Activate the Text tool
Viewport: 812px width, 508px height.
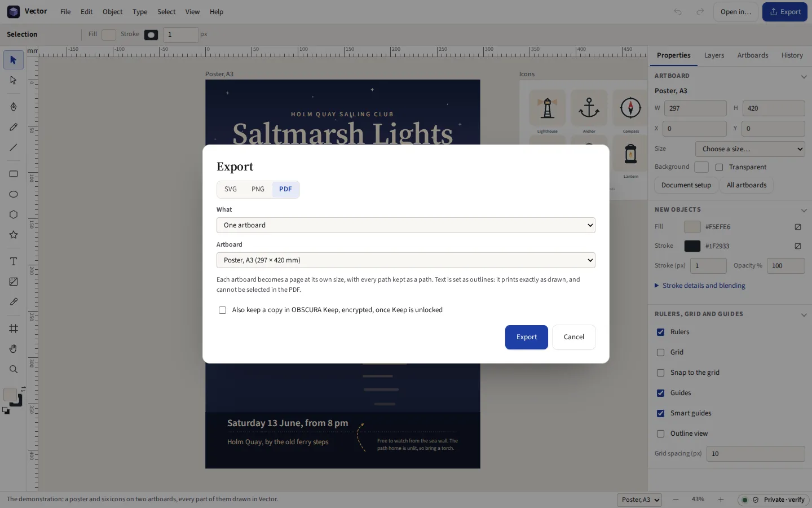point(14,261)
